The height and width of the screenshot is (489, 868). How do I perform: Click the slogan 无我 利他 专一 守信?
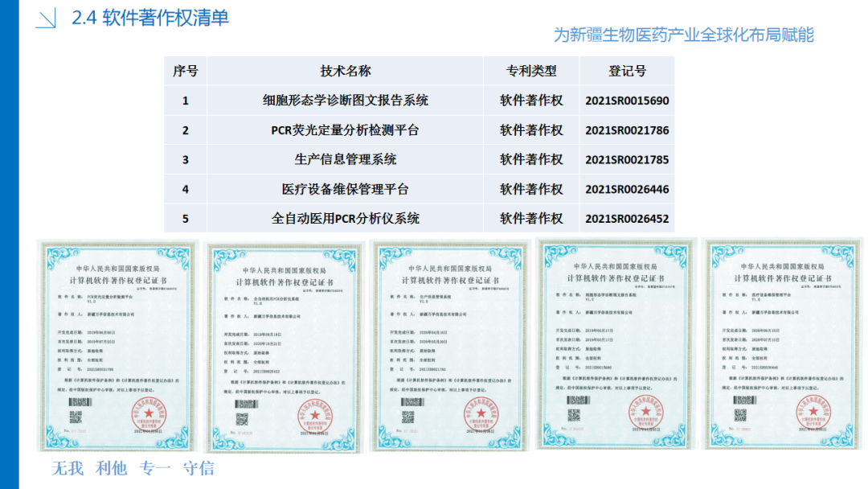133,468
